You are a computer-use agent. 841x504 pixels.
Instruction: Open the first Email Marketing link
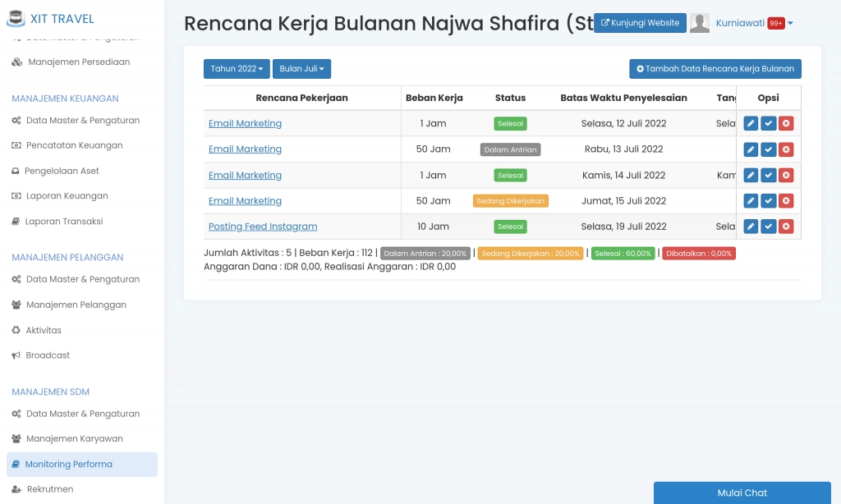(x=245, y=123)
